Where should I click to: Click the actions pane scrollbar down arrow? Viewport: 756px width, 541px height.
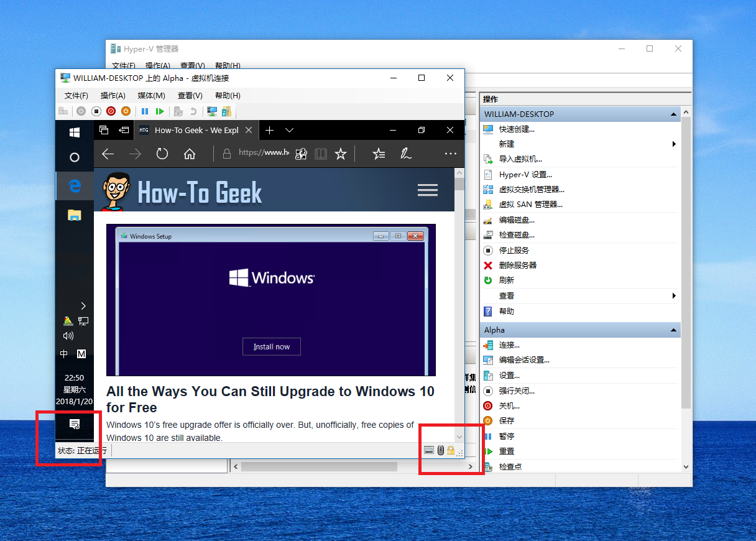[x=686, y=466]
